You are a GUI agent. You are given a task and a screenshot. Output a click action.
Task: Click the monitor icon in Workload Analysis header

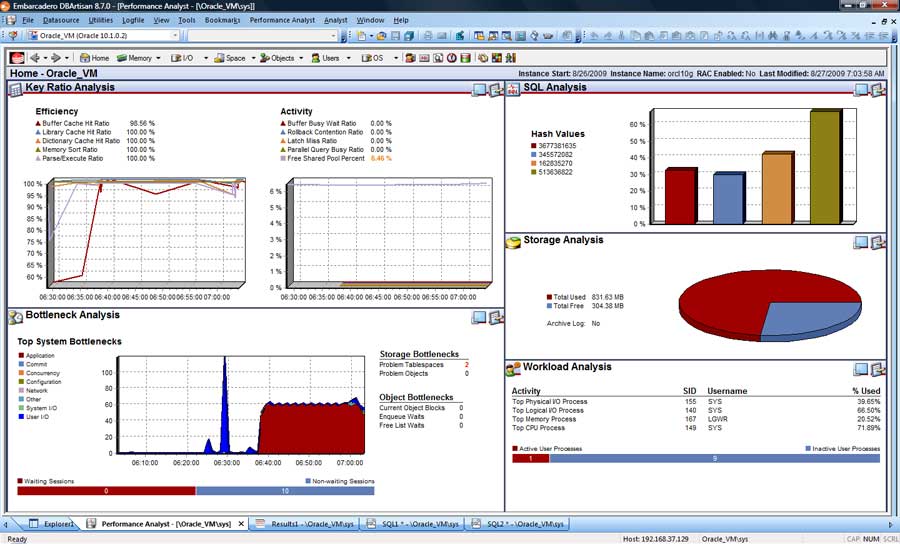861,369
